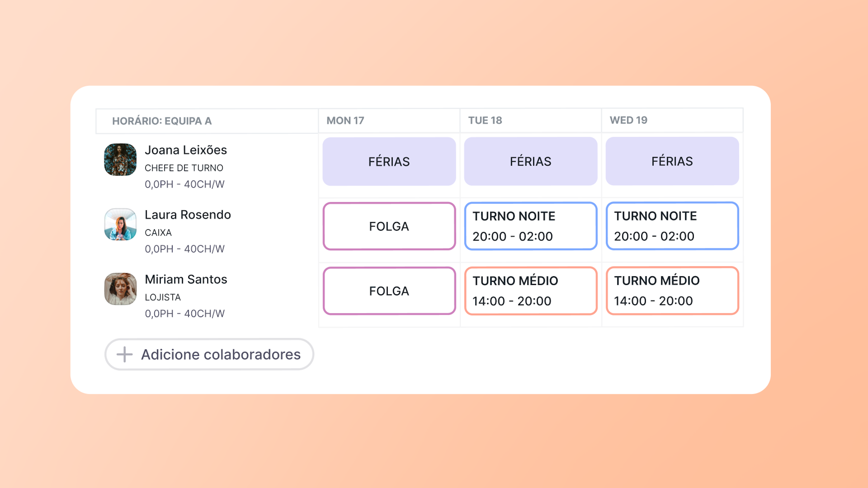Select Joana's Férias block on Tuesday 18
868x488 pixels.
pyautogui.click(x=531, y=161)
